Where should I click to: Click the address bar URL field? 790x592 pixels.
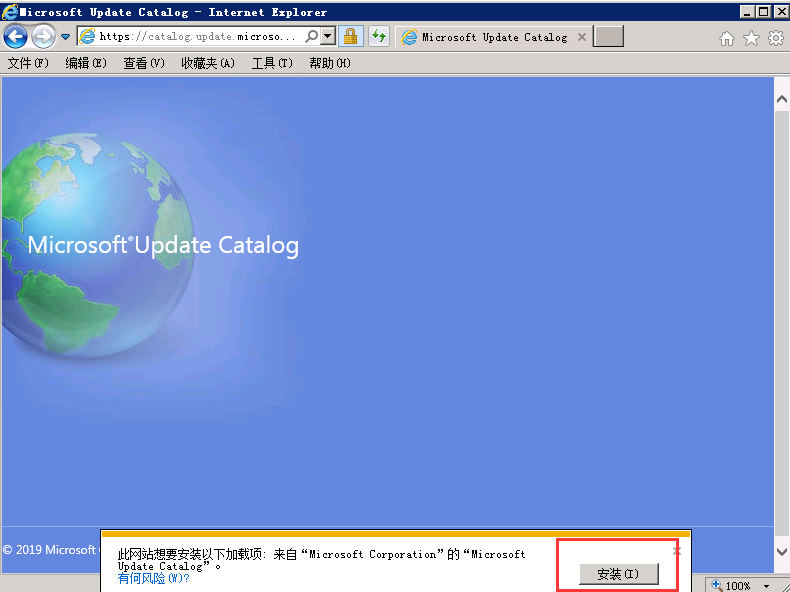[198, 37]
